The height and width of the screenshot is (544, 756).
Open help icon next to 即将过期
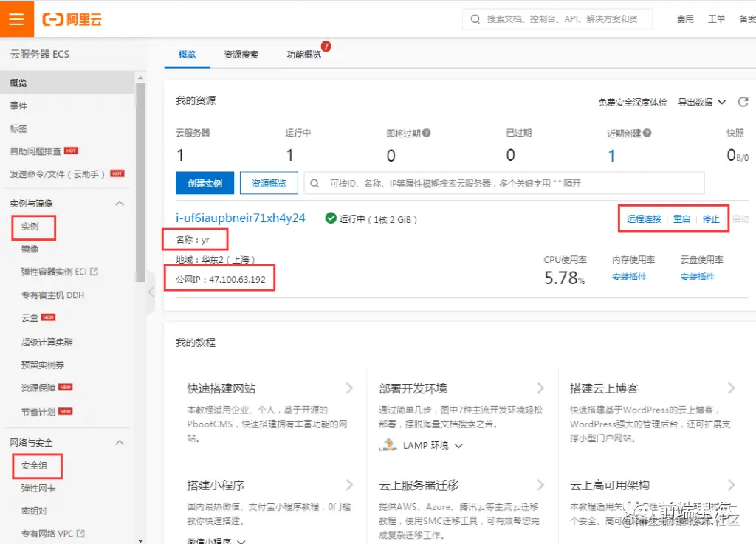pos(426,133)
